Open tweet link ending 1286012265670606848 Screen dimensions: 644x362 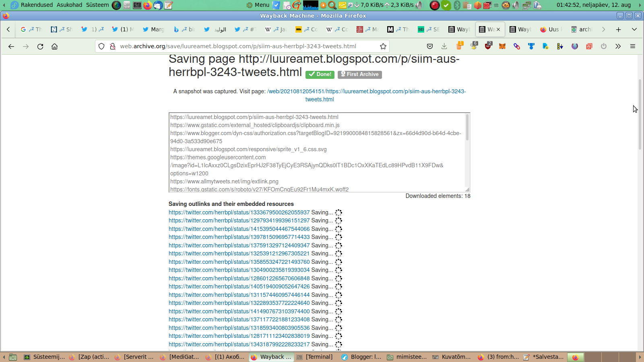(239, 278)
